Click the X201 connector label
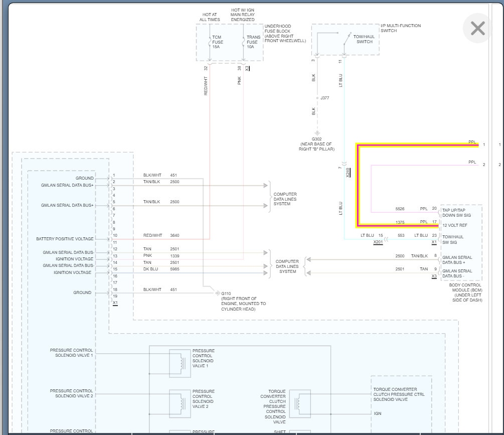 point(378,242)
